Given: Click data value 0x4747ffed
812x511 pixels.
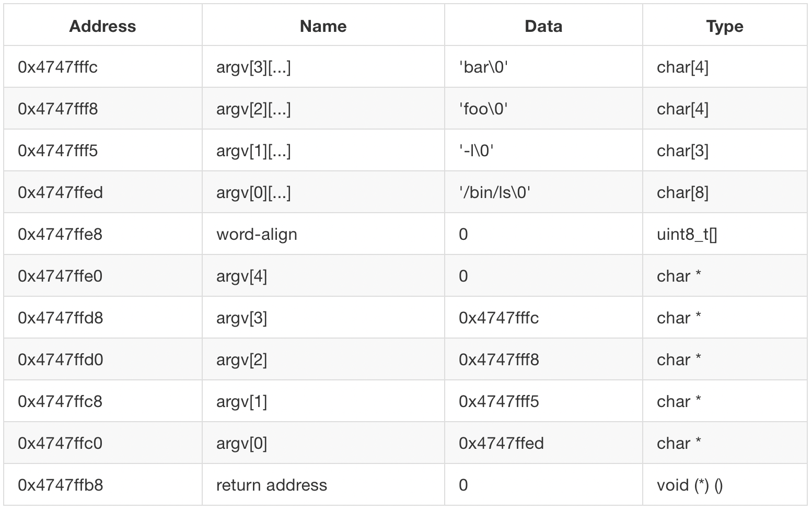Looking at the screenshot, I should [x=501, y=444].
